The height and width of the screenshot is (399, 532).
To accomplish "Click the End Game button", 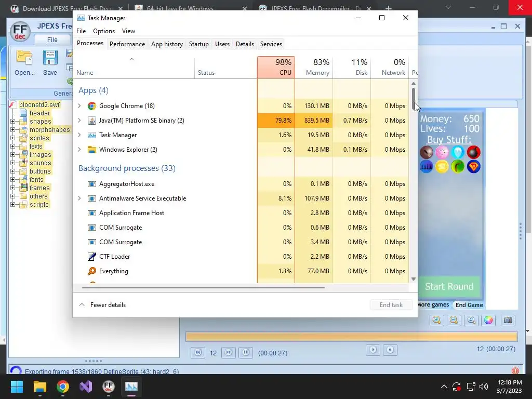I will tap(469, 304).
